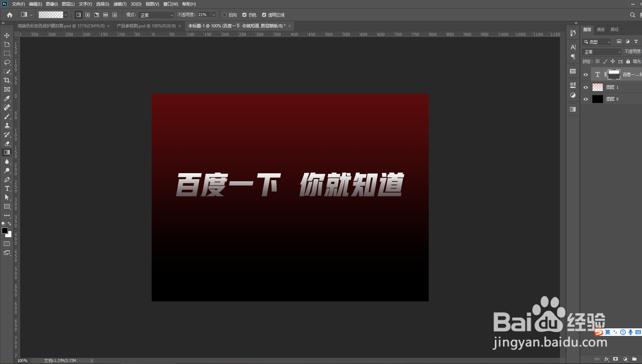Select the Path Selection tool

coord(7,197)
